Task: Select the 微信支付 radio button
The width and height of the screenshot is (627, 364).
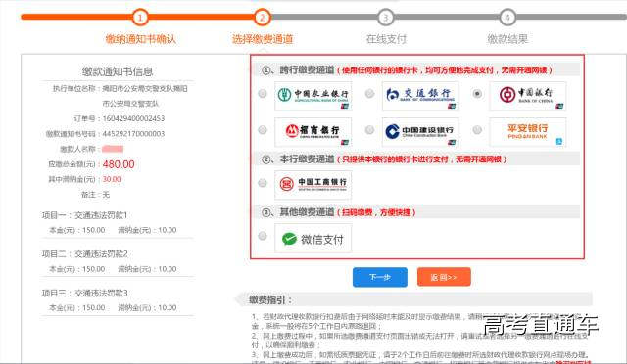Action: pyautogui.click(x=263, y=236)
